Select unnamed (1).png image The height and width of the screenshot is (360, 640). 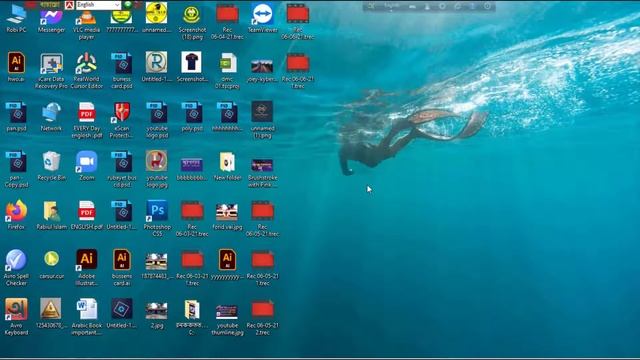[x=262, y=120]
